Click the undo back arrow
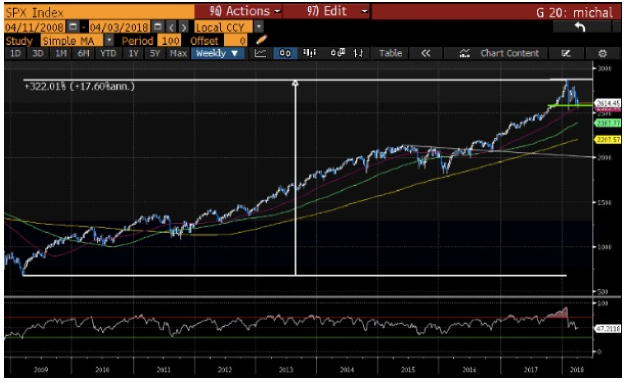The height and width of the screenshot is (382, 630). (x=580, y=27)
